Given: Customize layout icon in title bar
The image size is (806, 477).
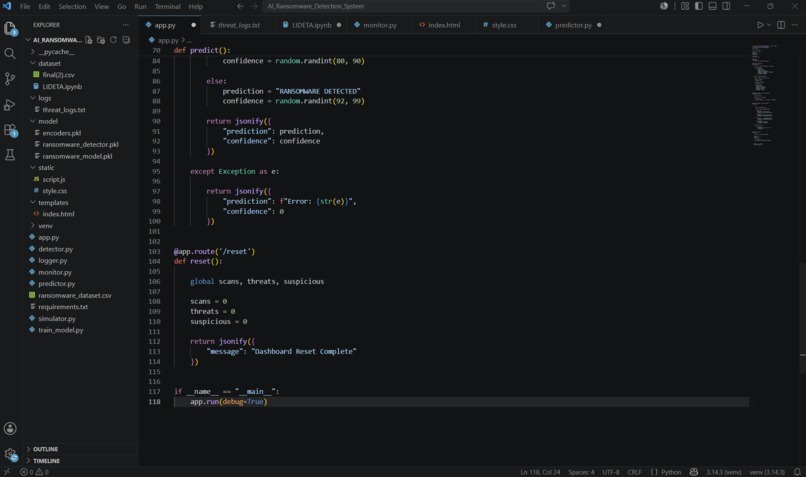Looking at the screenshot, I should tap(685, 6).
